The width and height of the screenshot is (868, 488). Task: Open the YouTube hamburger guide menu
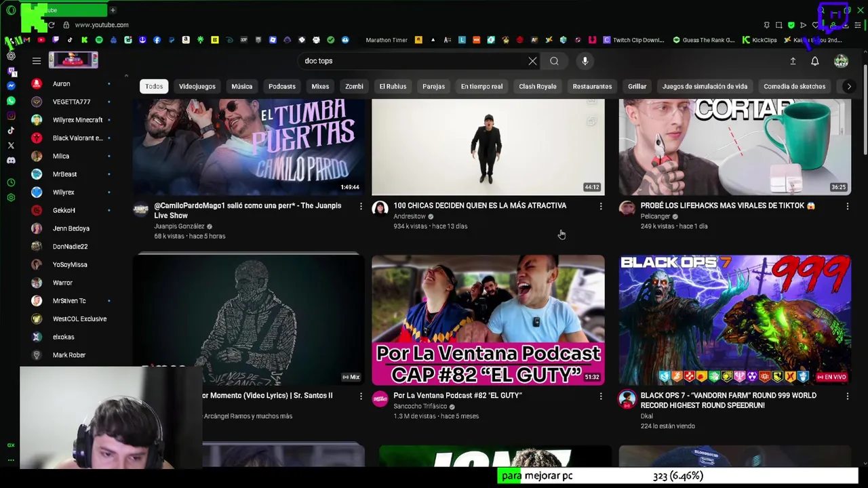[x=37, y=61]
